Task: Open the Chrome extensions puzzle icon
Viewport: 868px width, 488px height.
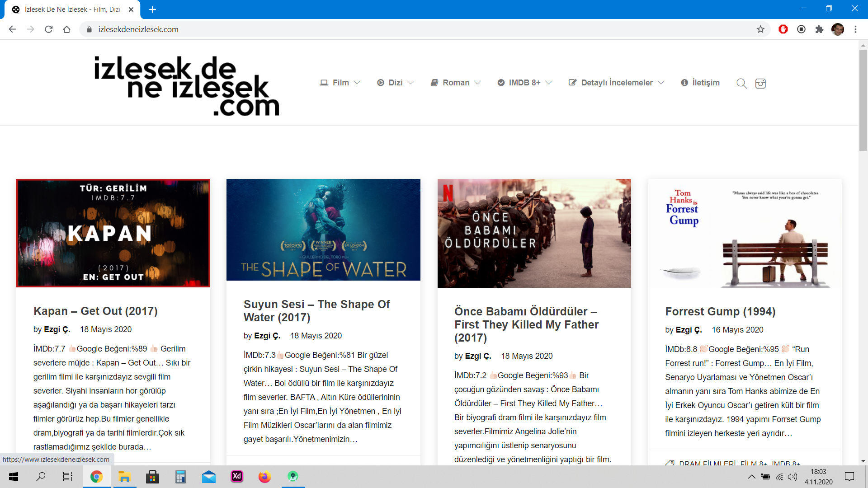Action: point(819,29)
